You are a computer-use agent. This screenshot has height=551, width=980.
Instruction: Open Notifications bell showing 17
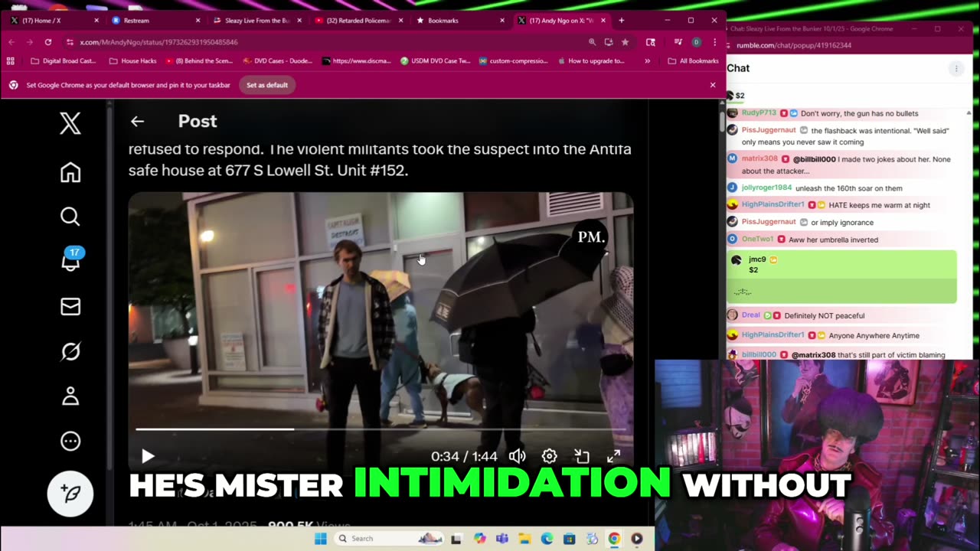coord(71,259)
